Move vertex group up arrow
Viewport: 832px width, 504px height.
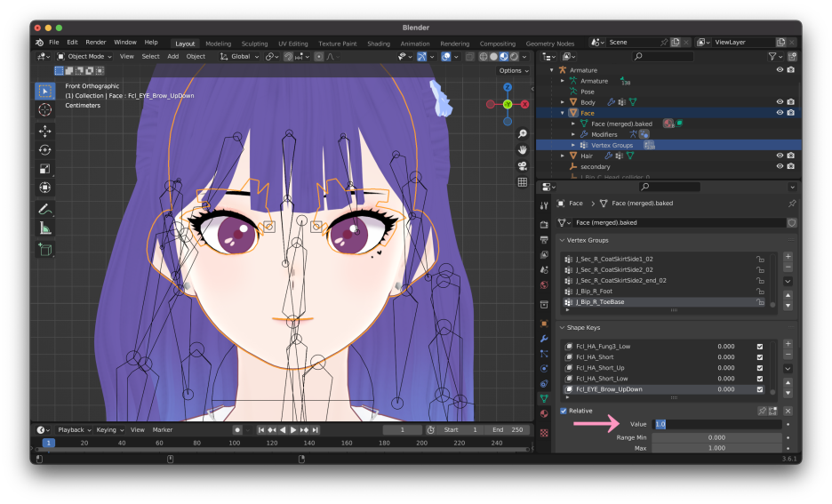click(788, 295)
